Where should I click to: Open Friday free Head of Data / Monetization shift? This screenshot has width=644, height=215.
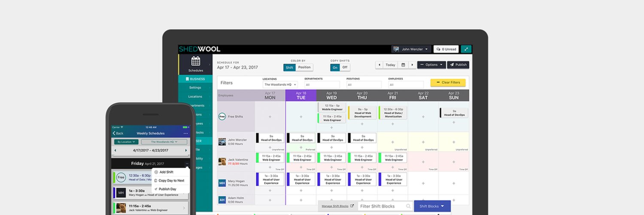coord(392,113)
